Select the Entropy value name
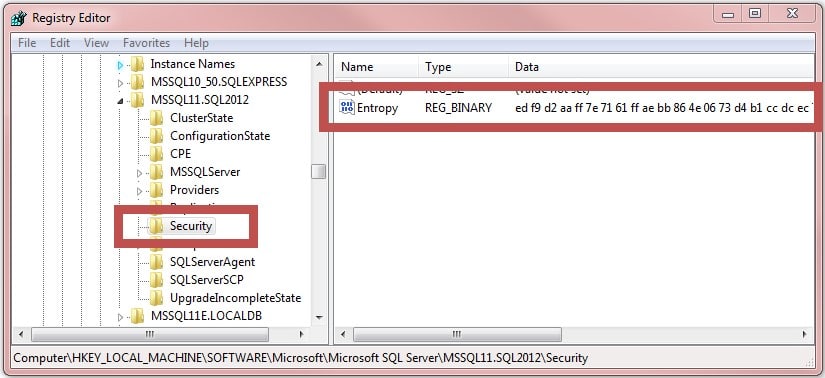 pyautogui.click(x=377, y=108)
